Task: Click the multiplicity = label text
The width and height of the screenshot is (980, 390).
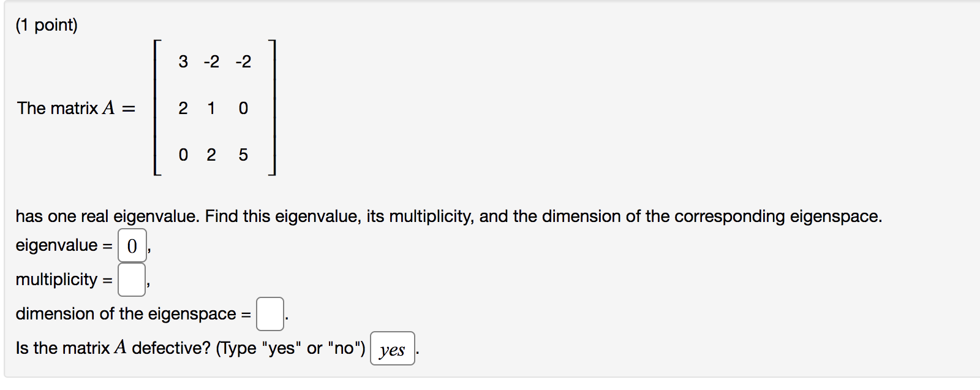Action: tap(63, 280)
